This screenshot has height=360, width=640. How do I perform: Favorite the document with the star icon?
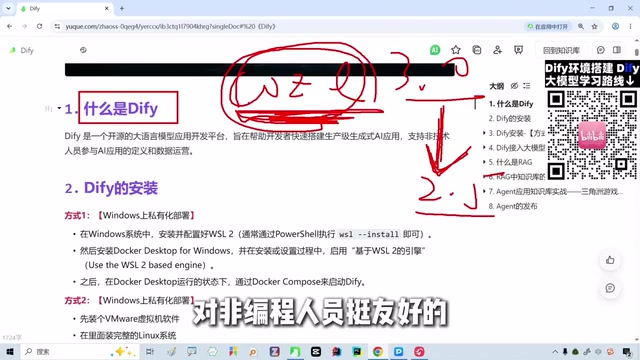coord(456,50)
